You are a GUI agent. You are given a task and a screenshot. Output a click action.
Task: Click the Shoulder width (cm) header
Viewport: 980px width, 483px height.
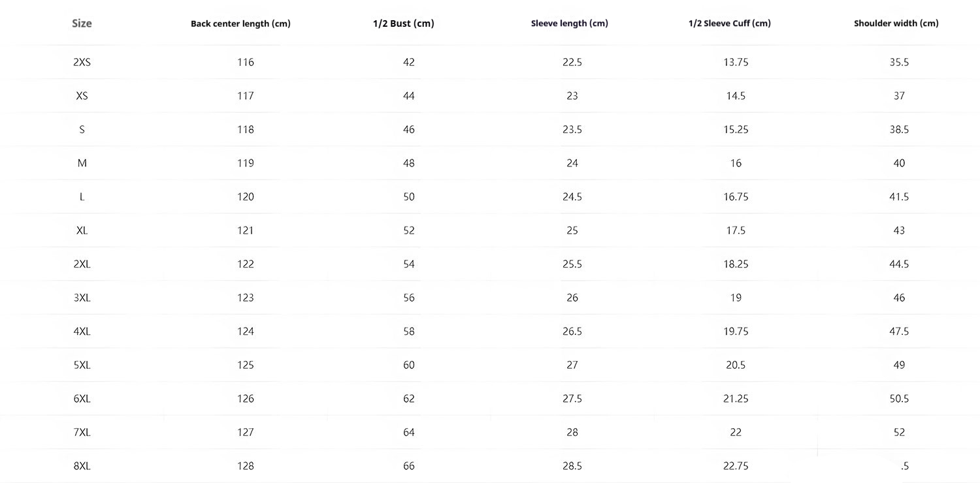point(896,23)
